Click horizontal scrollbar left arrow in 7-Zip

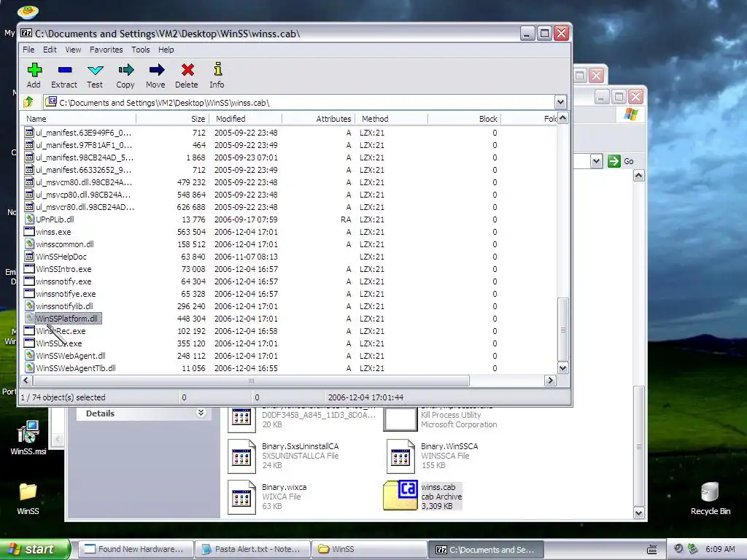point(27,381)
